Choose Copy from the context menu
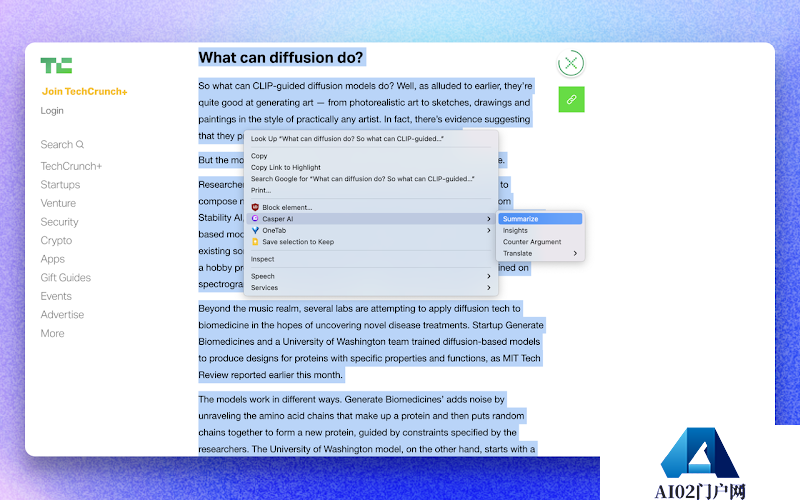800x500 pixels. [371, 156]
